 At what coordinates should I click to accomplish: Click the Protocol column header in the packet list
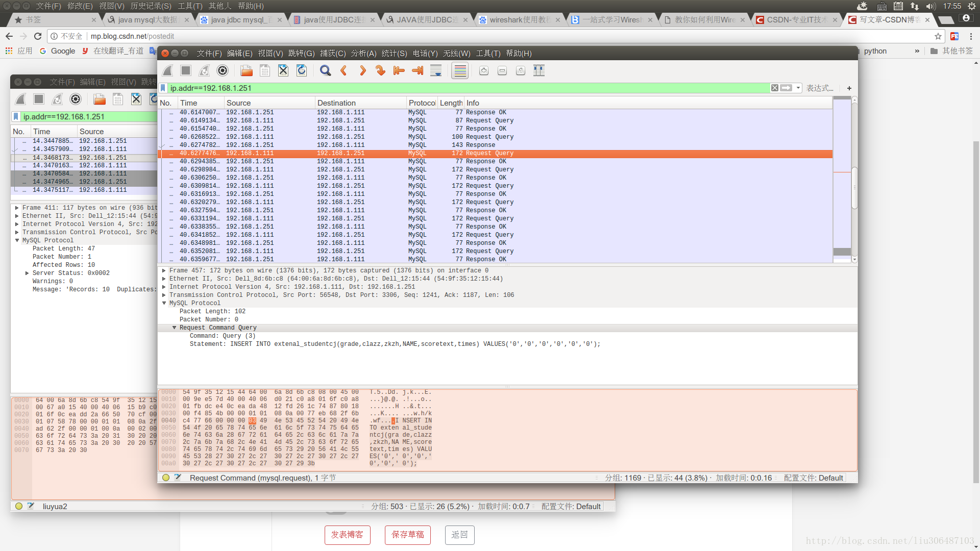[422, 103]
